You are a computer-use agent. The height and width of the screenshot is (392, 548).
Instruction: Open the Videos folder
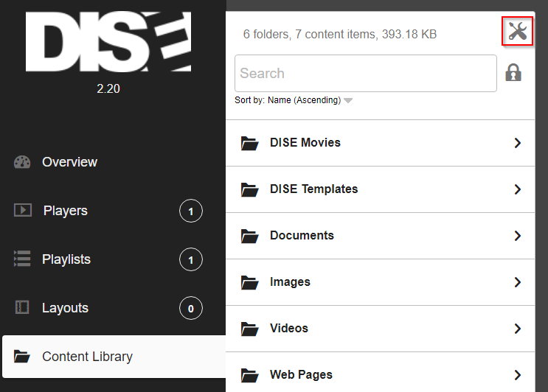tap(381, 329)
